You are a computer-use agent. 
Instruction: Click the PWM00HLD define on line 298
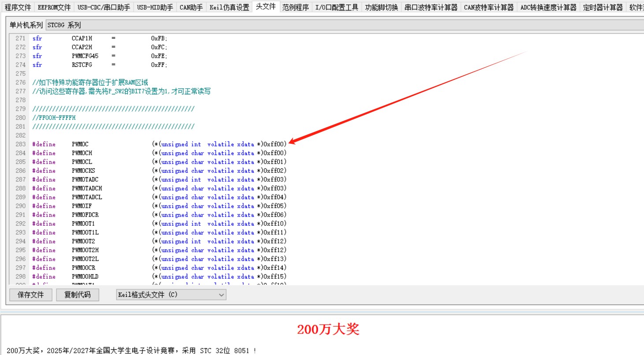(x=85, y=277)
